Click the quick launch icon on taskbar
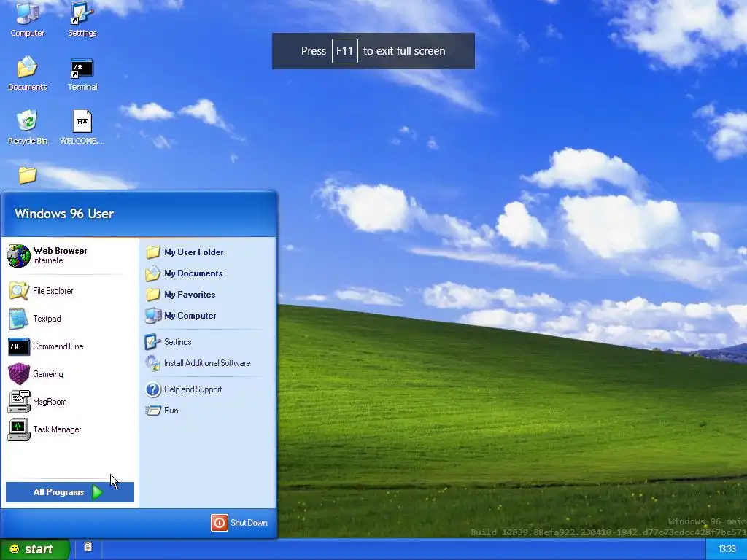747x560 pixels. click(88, 547)
